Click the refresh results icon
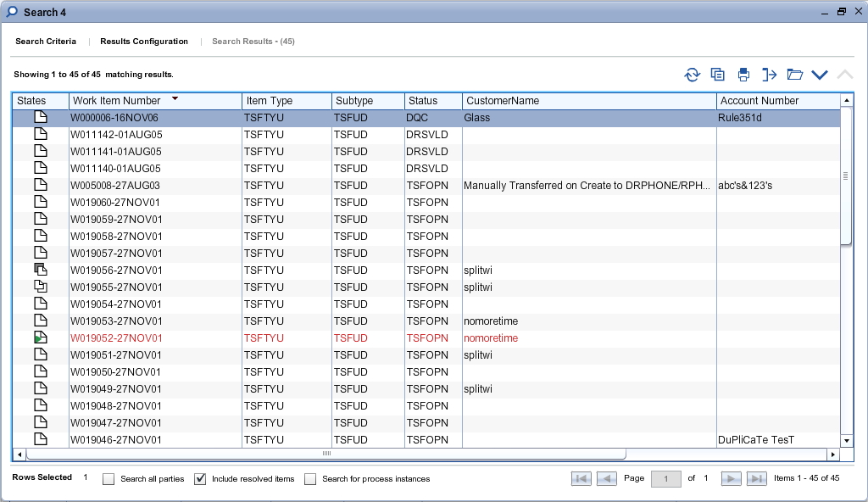868x502 pixels. click(x=693, y=75)
